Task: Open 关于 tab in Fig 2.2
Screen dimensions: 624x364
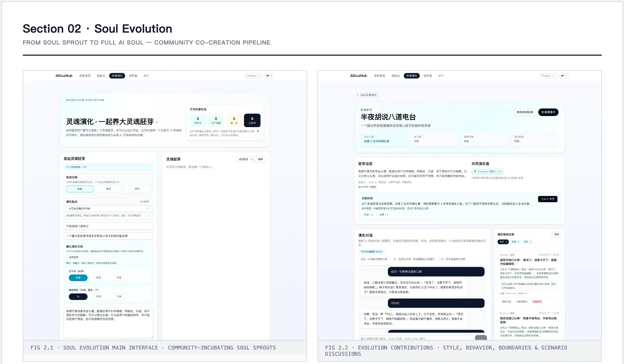Action: pyautogui.click(x=441, y=76)
